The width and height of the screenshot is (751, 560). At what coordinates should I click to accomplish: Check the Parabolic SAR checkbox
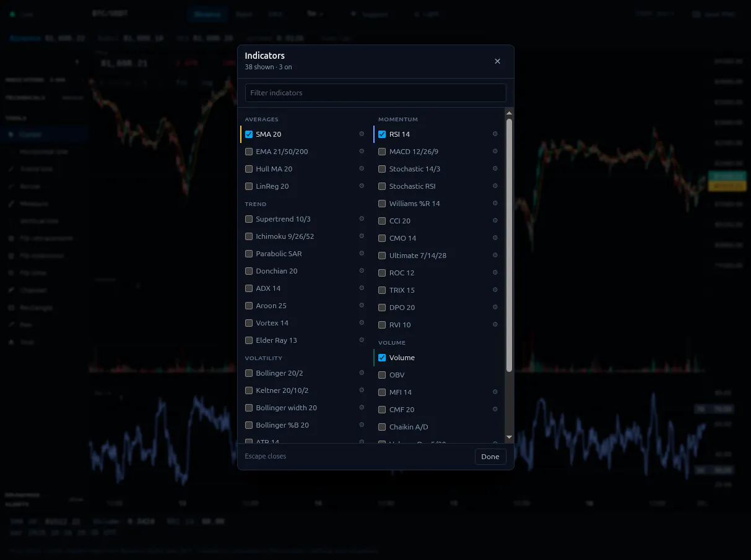click(x=249, y=254)
